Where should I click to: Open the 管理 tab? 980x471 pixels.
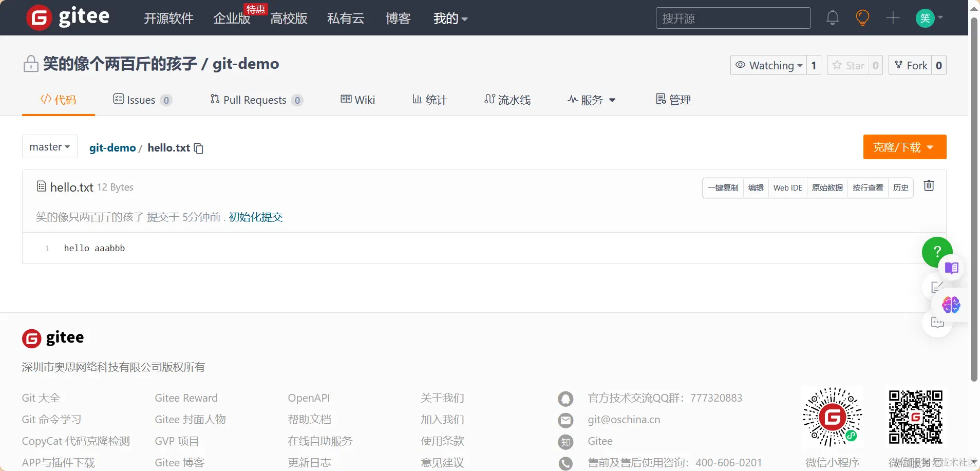tap(673, 100)
